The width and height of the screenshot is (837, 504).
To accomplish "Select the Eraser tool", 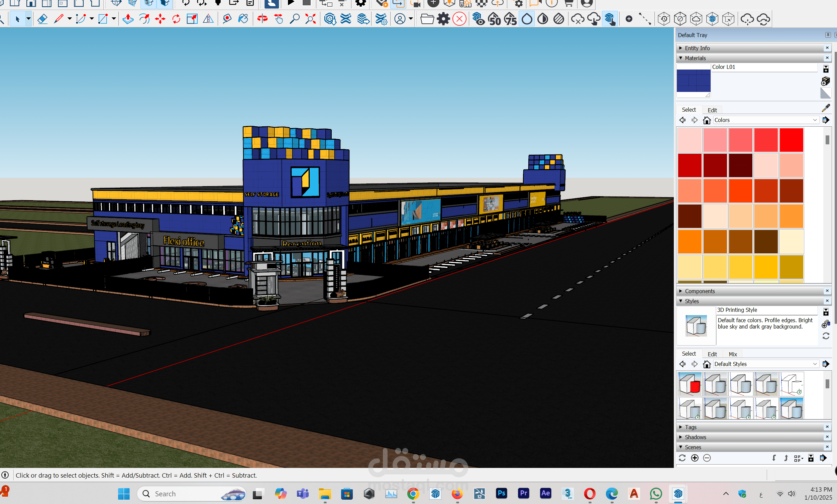I will (42, 19).
